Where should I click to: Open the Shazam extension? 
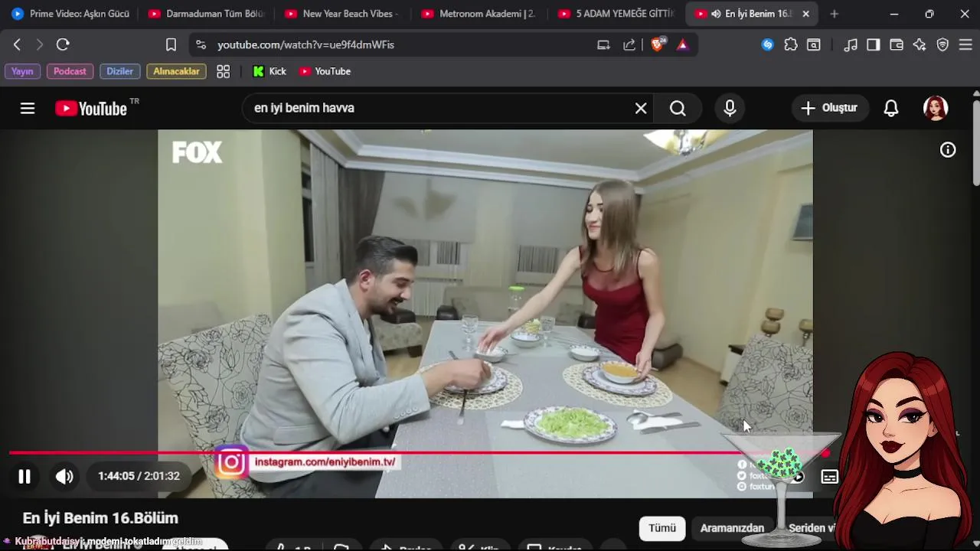click(767, 44)
